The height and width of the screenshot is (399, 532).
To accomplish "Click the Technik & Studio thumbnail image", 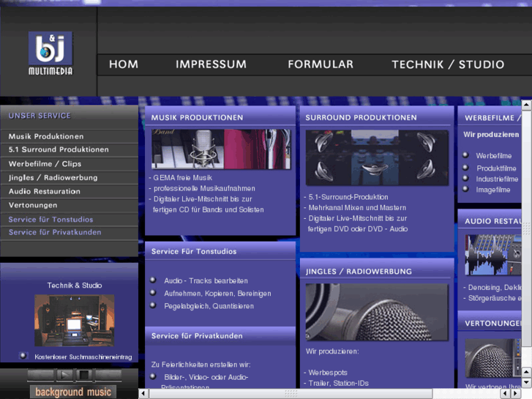I will pos(74,320).
